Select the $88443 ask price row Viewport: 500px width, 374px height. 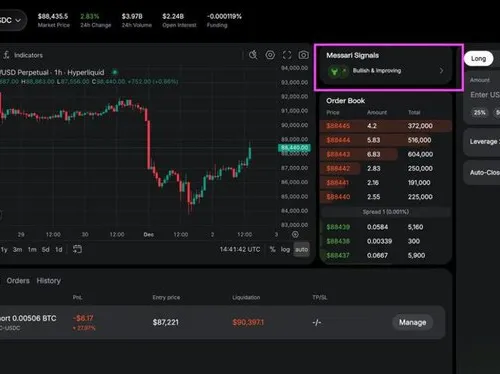(x=386, y=154)
